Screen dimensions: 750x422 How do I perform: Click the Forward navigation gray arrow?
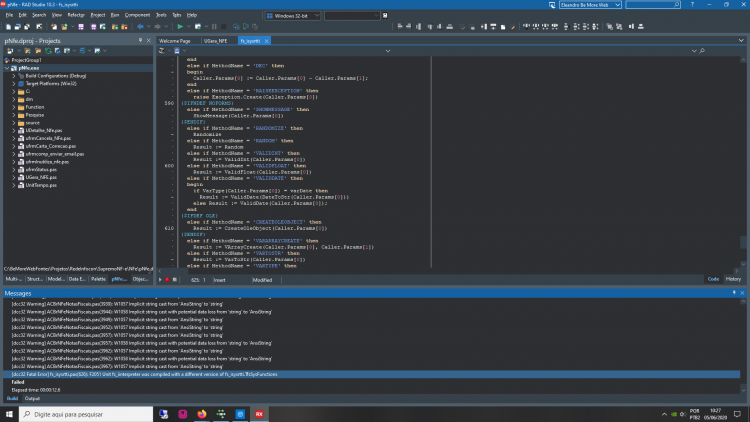pyautogui.click(x=157, y=27)
